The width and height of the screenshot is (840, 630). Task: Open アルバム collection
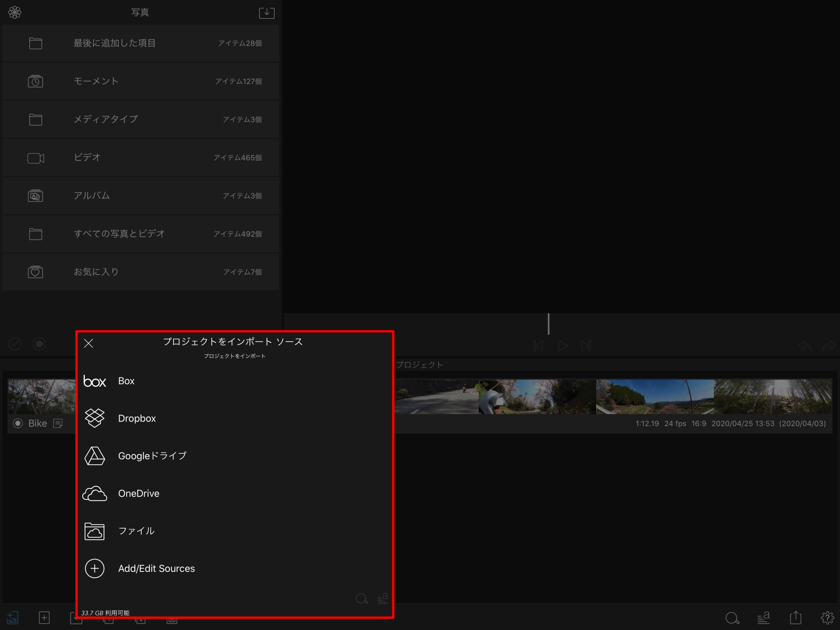click(x=140, y=196)
